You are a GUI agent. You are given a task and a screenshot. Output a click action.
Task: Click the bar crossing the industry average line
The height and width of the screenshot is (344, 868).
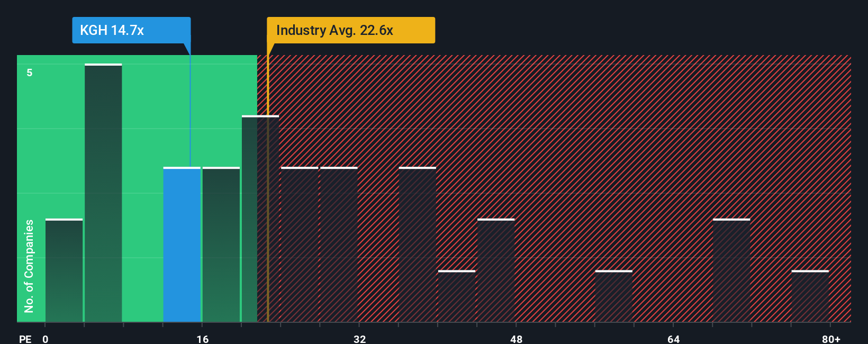click(260, 219)
